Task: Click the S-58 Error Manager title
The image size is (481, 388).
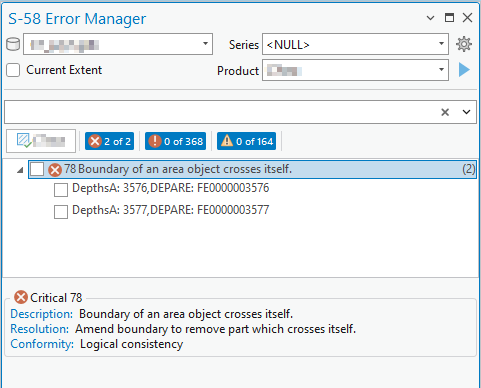Action: [77, 19]
